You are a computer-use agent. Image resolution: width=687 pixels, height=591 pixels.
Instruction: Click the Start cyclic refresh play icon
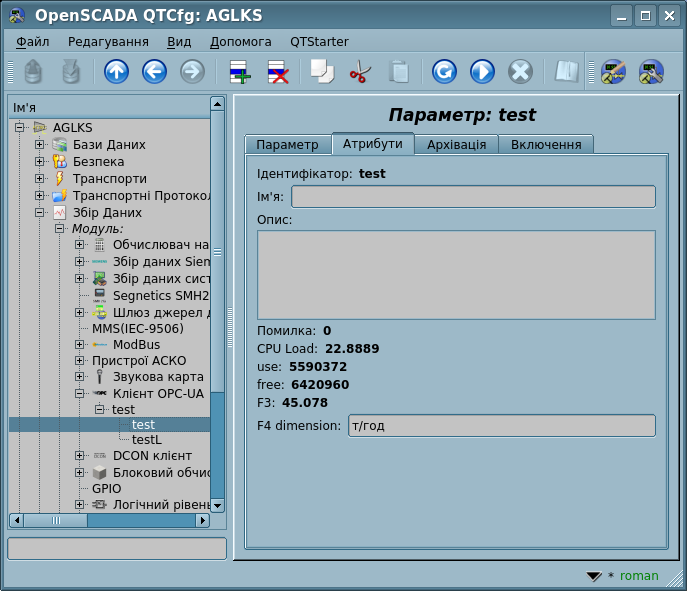(x=482, y=72)
